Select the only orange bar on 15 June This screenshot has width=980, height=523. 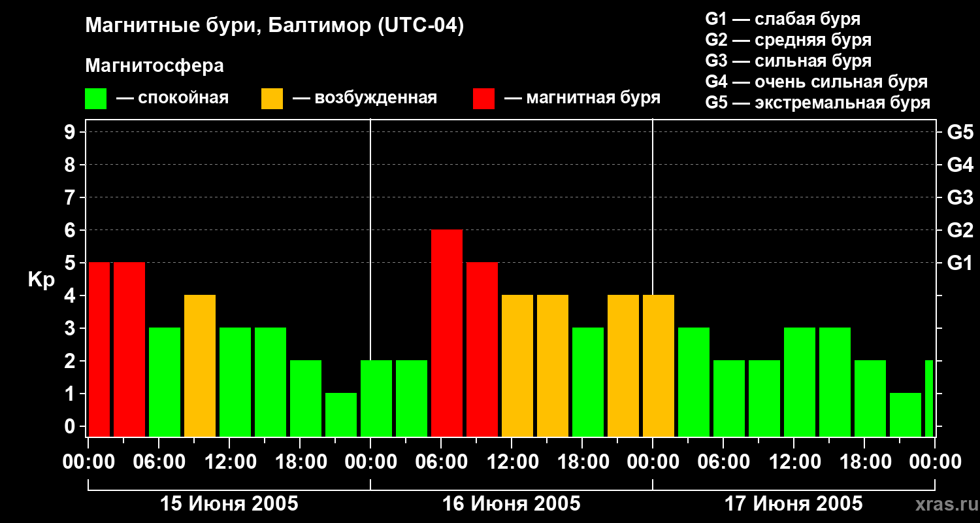(x=200, y=366)
